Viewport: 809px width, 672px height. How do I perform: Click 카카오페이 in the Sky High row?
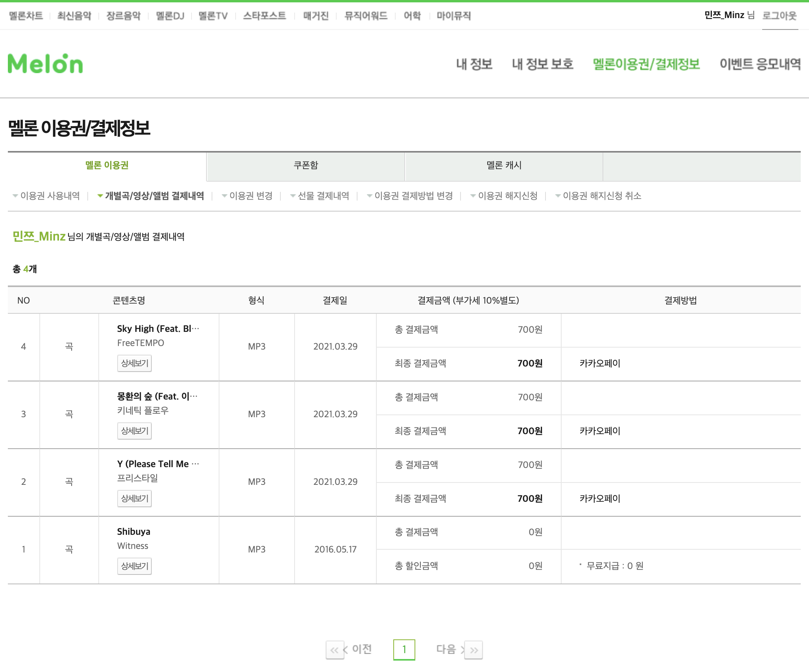600,363
